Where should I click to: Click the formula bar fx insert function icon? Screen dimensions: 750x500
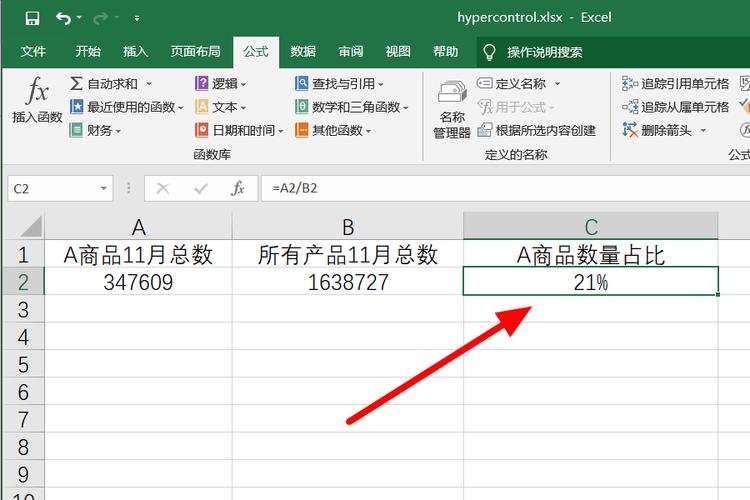[238, 189]
